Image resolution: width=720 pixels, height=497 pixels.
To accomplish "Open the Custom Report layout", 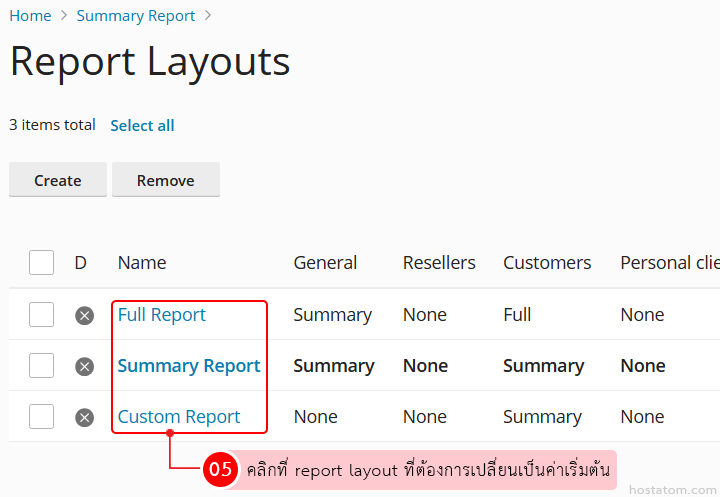I will coord(179,417).
